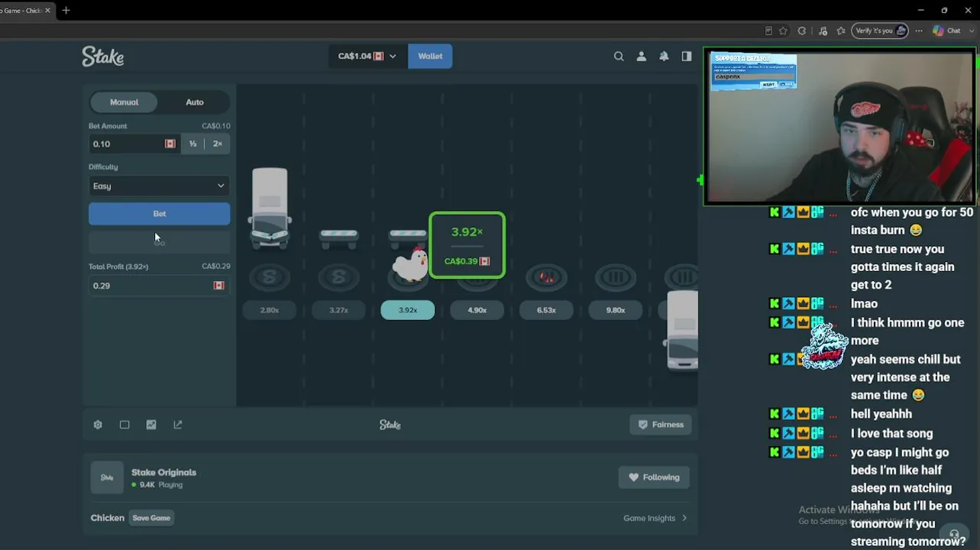Click the green 3.92x cashout popup
Screen dimensions: 980x550
tap(467, 244)
